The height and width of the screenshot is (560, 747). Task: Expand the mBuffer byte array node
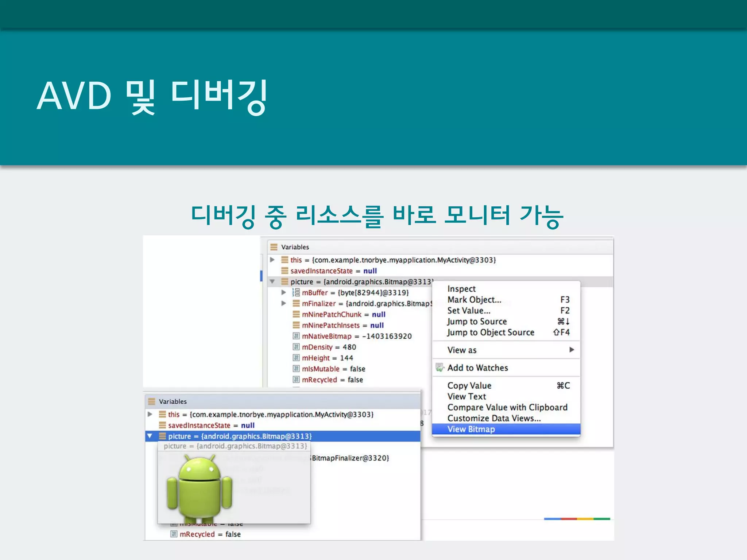283,292
